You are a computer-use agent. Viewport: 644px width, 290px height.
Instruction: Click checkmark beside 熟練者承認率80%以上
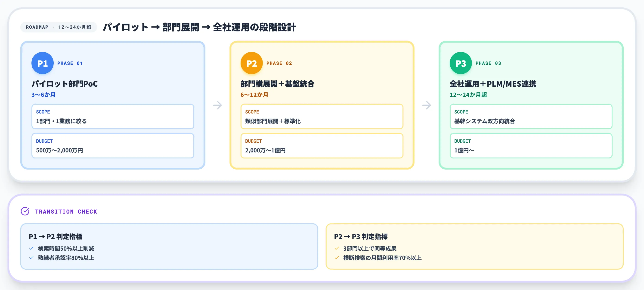point(31,258)
